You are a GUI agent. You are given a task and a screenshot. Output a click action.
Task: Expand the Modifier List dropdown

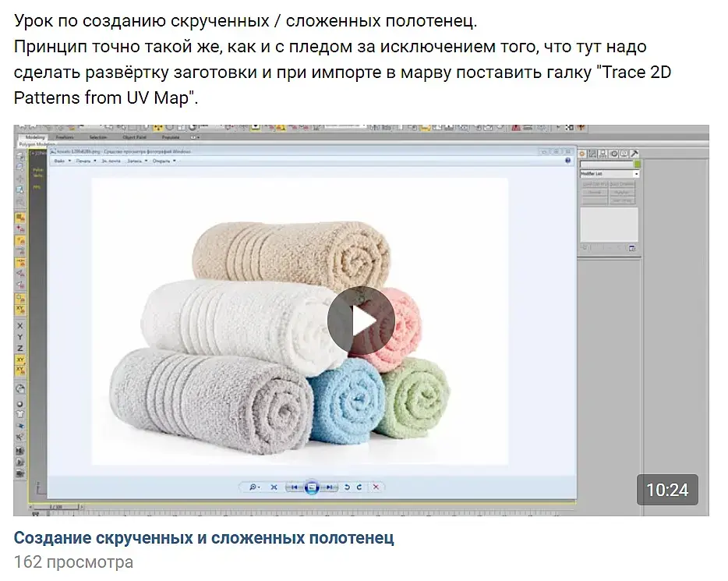(x=610, y=174)
